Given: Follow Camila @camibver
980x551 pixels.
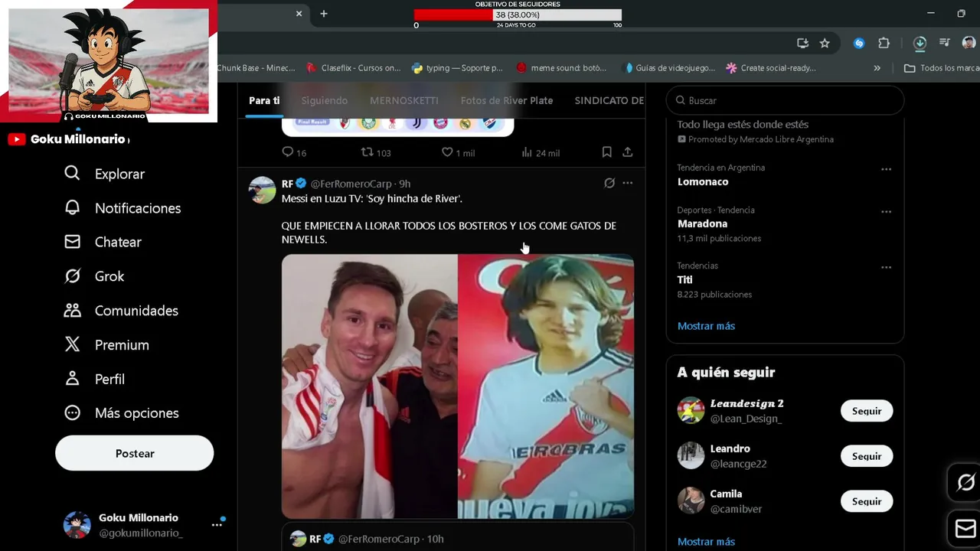Looking at the screenshot, I should (867, 501).
